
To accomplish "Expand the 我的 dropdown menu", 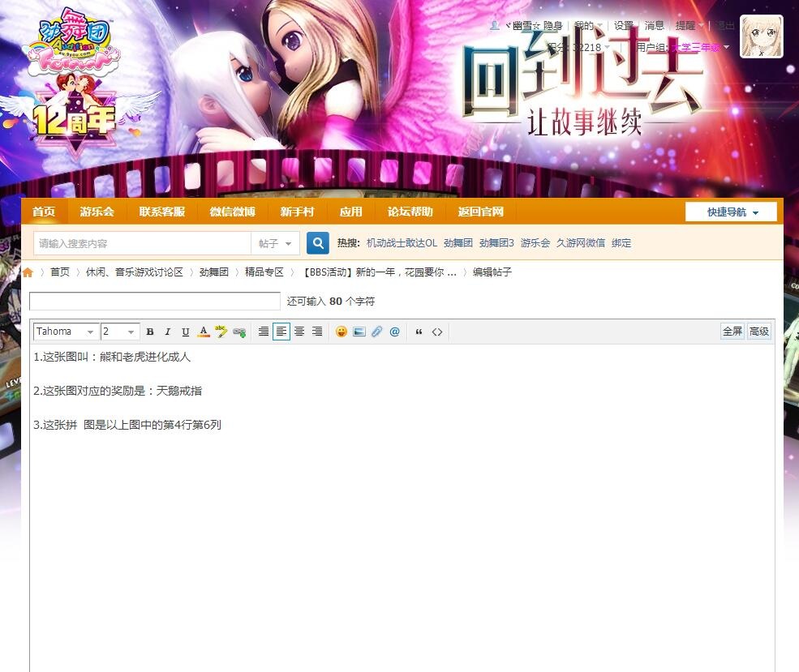I will 588,25.
